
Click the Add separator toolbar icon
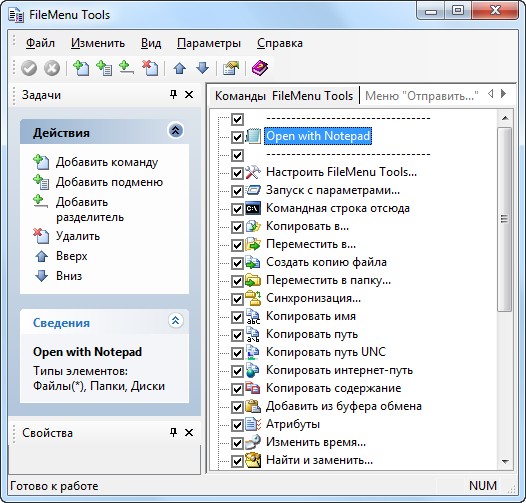(126, 68)
